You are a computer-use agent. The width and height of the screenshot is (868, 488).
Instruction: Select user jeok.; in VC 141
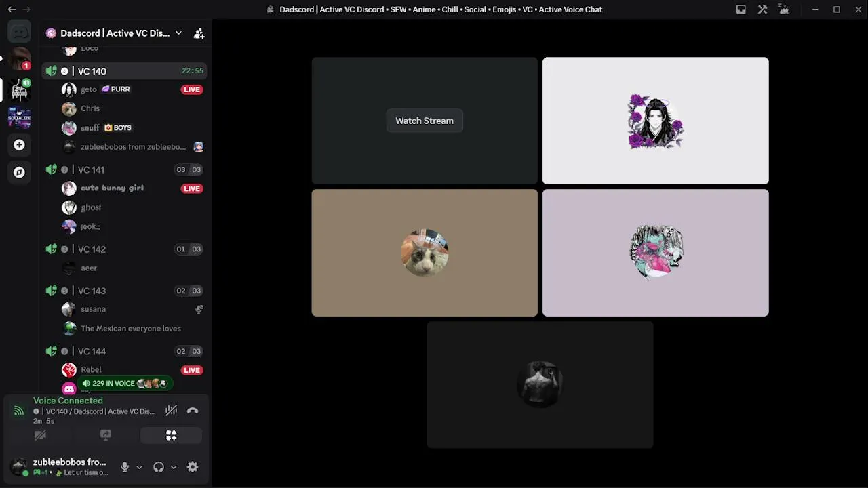[133, 226]
